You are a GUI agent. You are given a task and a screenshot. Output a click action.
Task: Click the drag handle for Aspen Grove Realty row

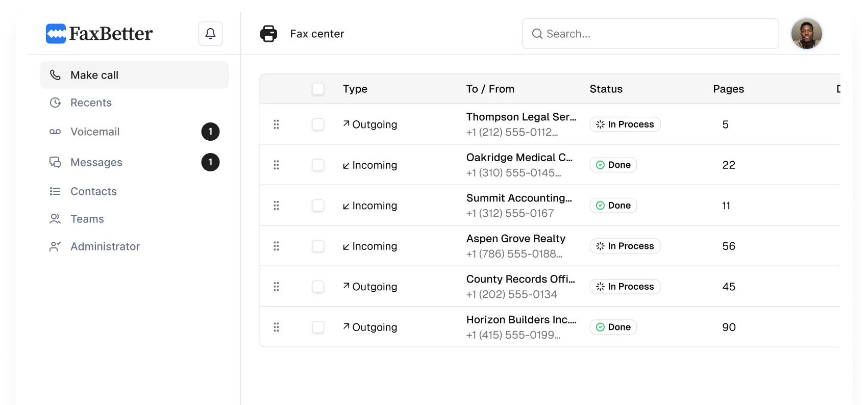point(276,246)
